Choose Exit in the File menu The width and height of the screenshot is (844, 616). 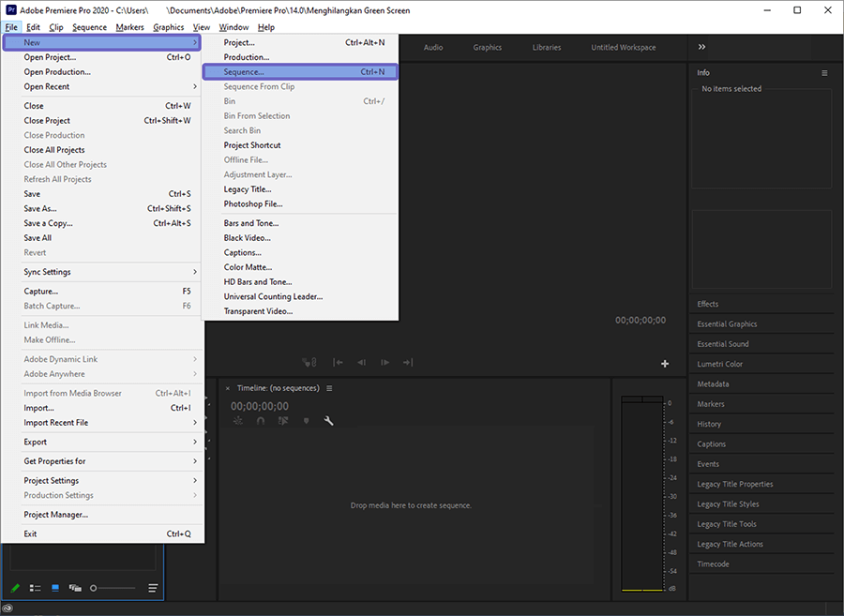(x=102, y=534)
